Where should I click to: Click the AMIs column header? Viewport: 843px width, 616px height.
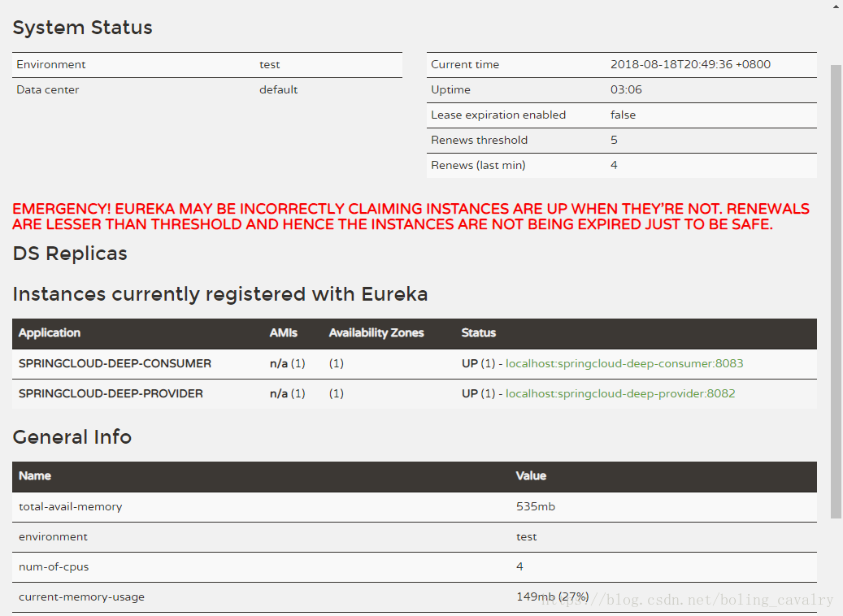pyautogui.click(x=284, y=332)
